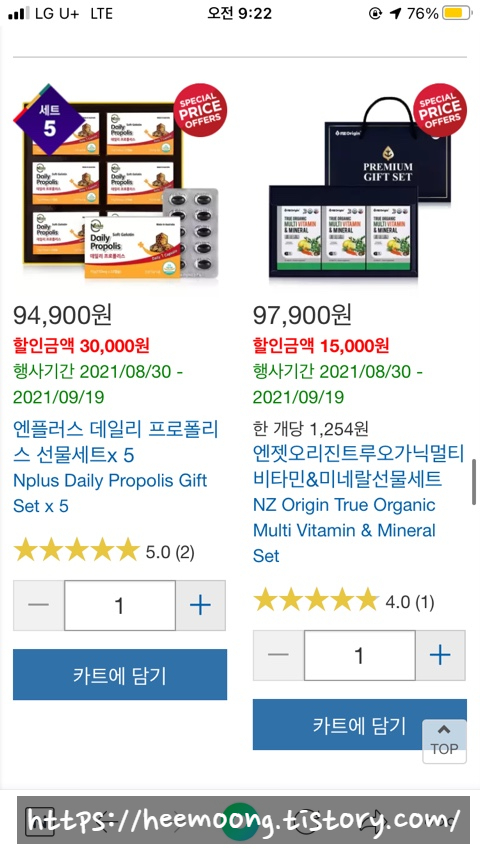Focus the Propolis quantity input field
The width and height of the screenshot is (480, 854).
click(120, 605)
